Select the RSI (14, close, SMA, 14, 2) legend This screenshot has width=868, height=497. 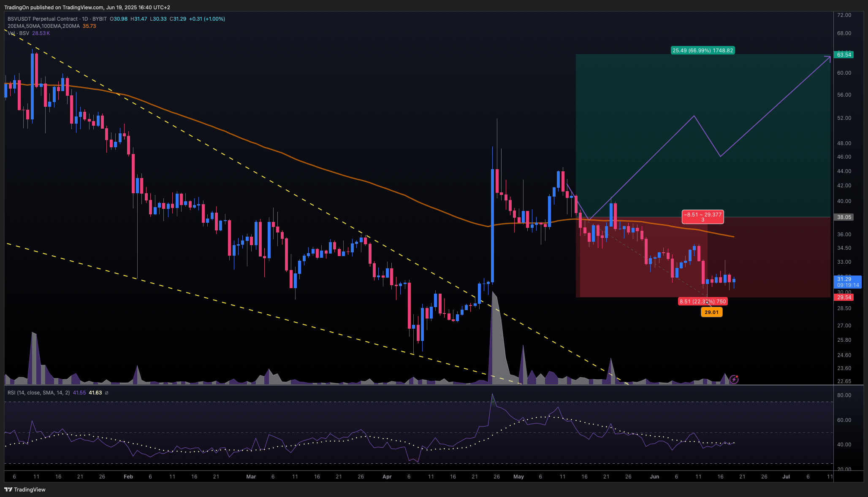pos(39,393)
